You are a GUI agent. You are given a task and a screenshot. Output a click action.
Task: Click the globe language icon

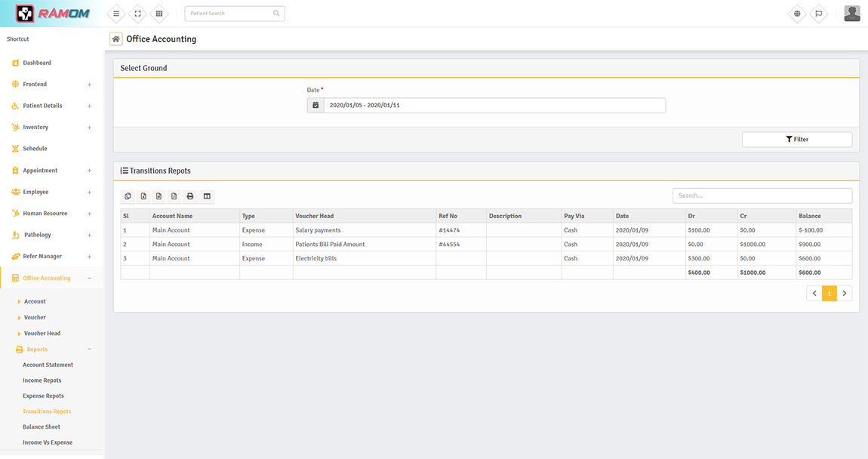coord(797,14)
